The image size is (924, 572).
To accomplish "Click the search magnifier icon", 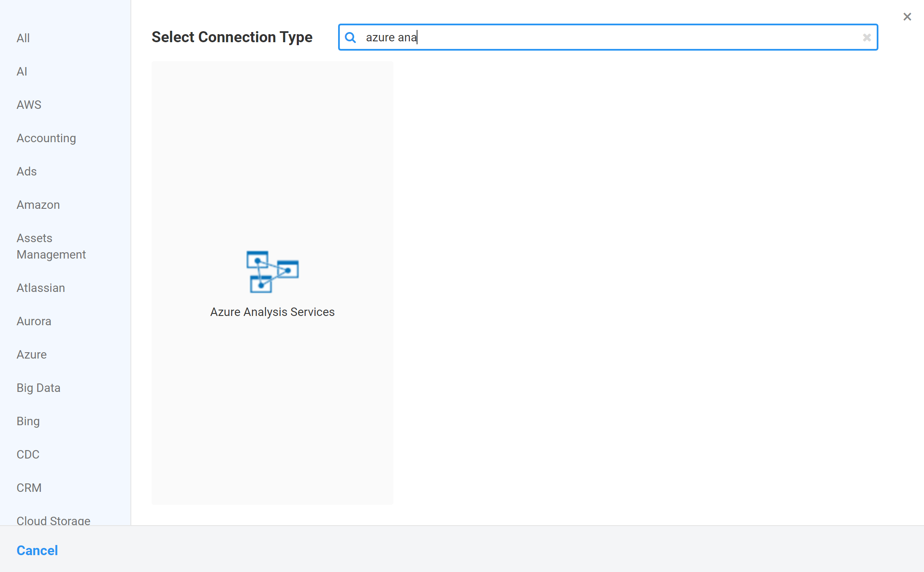I will pos(350,38).
